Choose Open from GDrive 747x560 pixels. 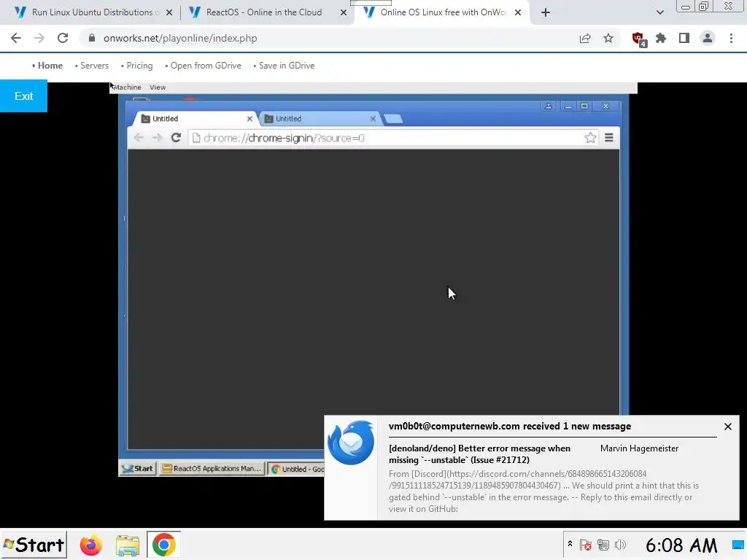tap(206, 66)
